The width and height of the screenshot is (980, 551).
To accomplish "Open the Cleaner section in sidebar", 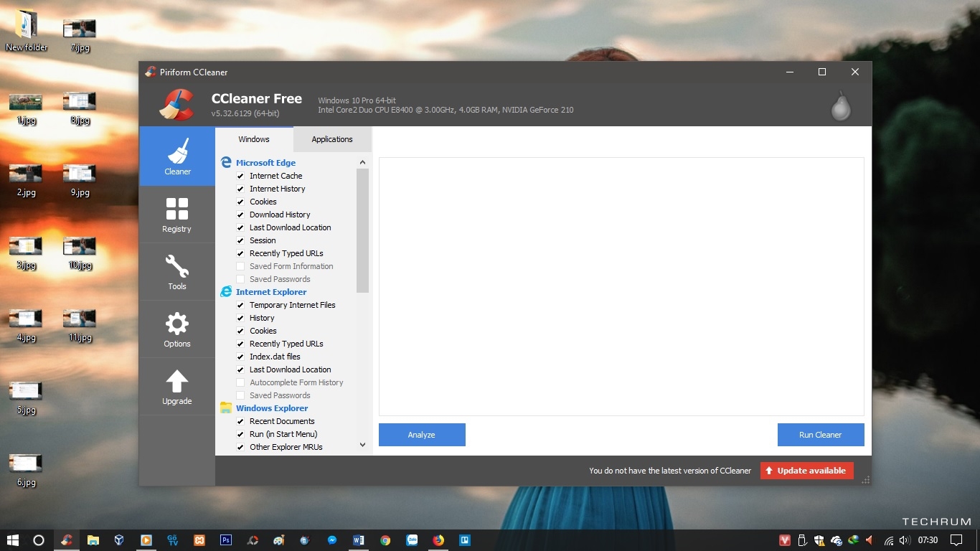I will [x=177, y=156].
